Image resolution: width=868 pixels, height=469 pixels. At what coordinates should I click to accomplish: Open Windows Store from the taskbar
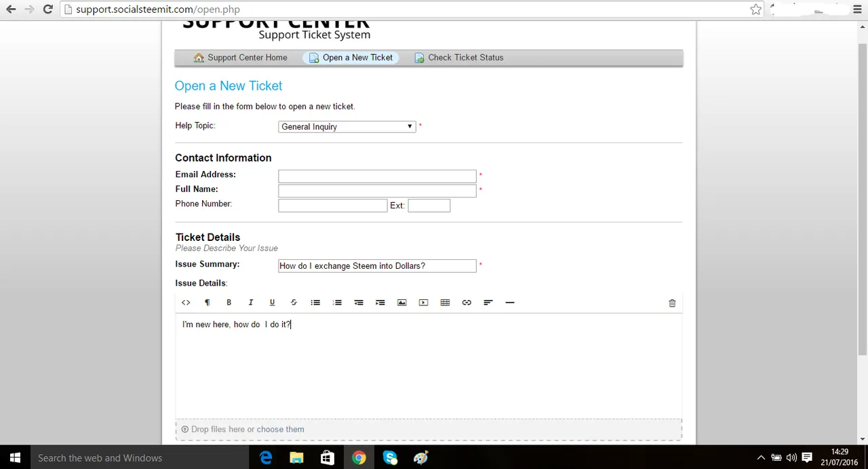(x=328, y=458)
